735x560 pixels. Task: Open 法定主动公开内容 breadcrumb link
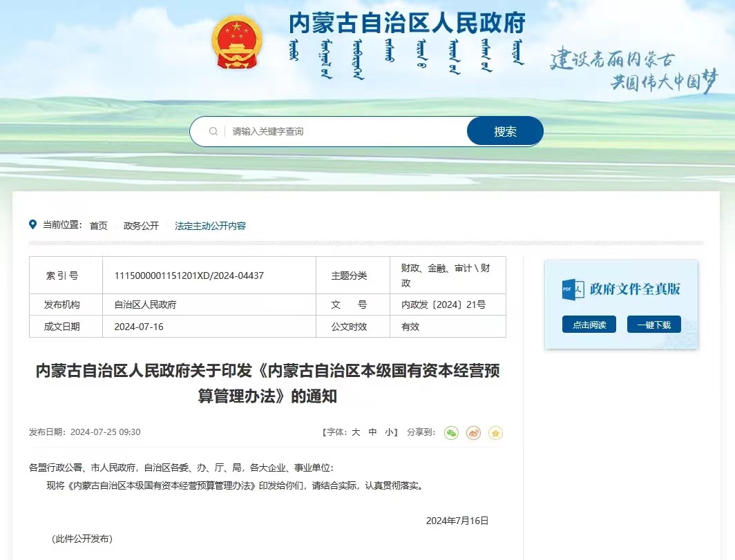(211, 226)
